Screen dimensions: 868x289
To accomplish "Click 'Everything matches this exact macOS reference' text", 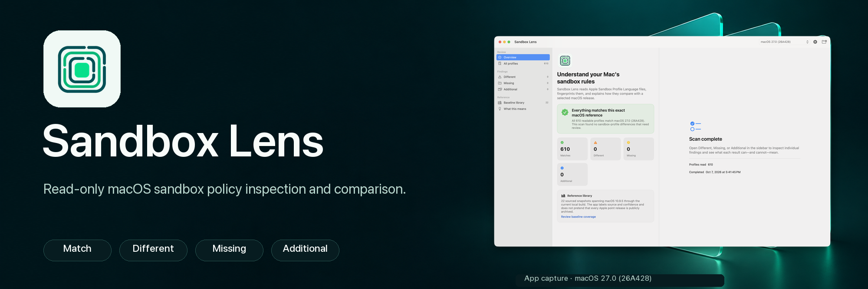I will 598,113.
